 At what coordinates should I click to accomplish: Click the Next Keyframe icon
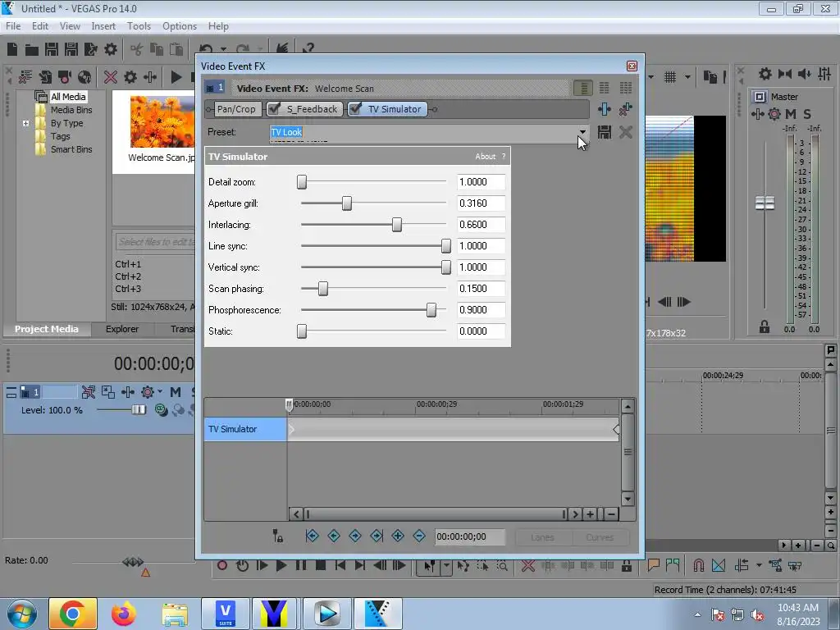click(x=355, y=536)
